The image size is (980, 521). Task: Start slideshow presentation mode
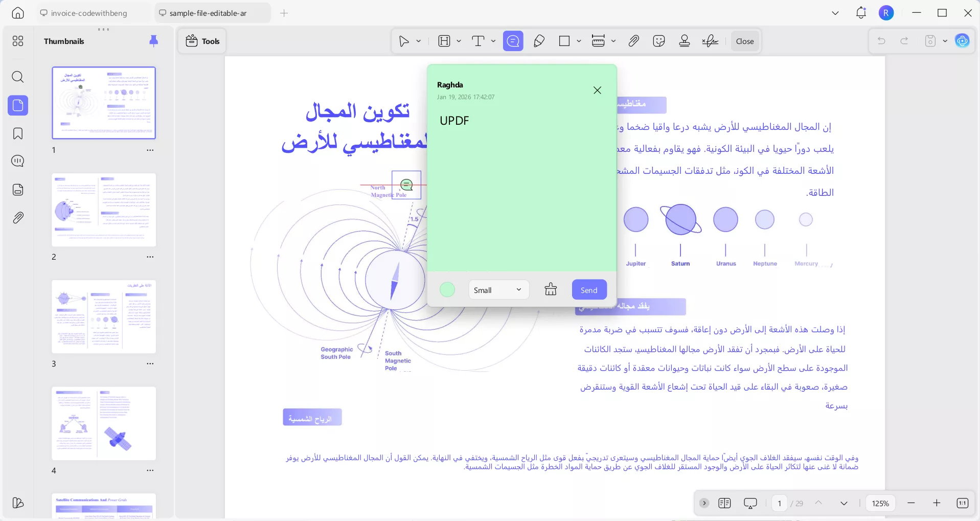pos(750,504)
